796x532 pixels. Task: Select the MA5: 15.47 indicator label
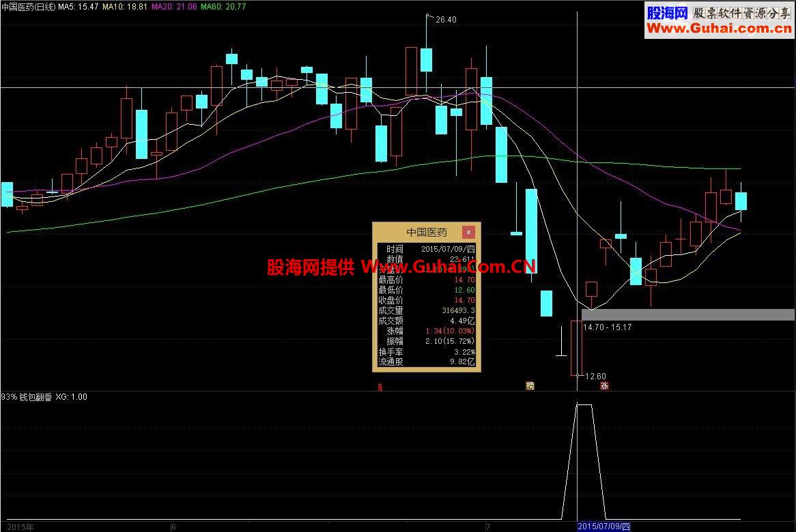click(79, 7)
